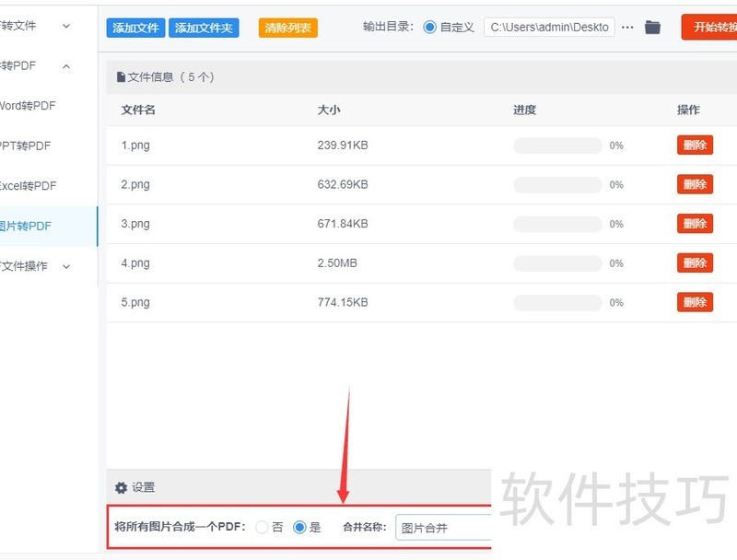
Task: Delete the 1.png file row
Action: (x=695, y=145)
